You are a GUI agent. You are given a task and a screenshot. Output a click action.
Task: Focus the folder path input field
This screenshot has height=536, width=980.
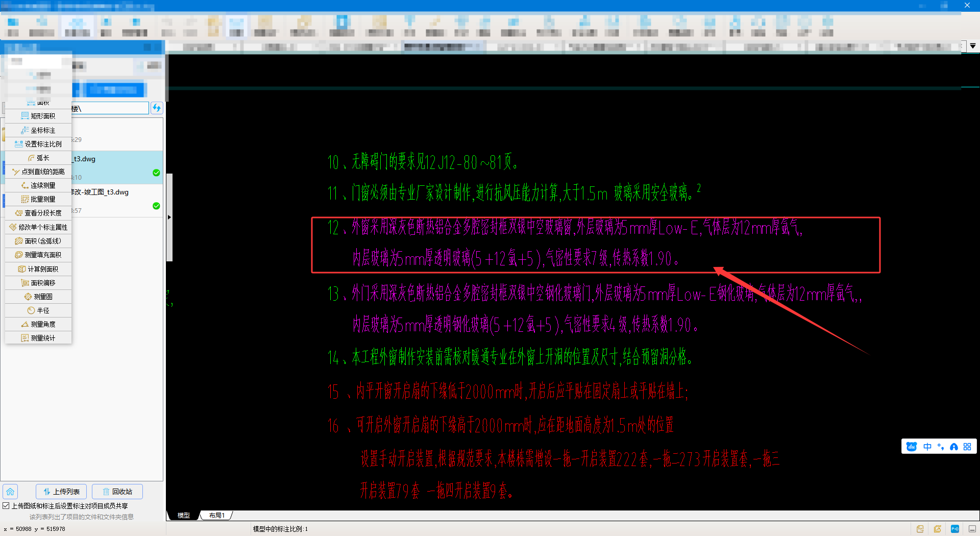(109, 108)
